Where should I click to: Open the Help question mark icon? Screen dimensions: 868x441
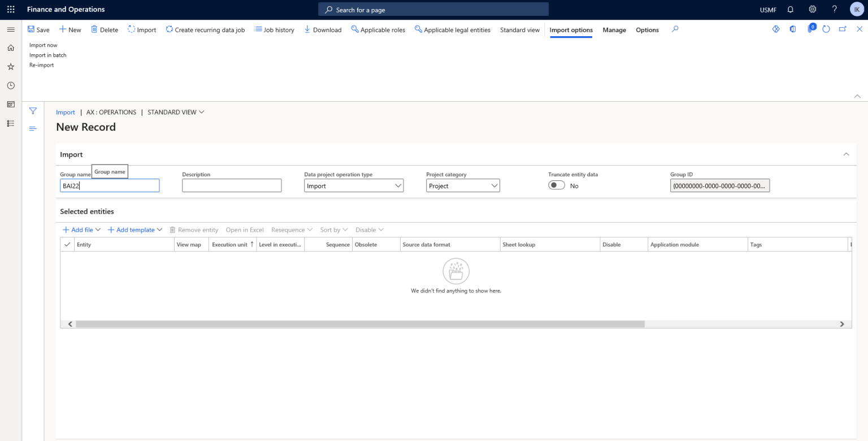pos(834,8)
